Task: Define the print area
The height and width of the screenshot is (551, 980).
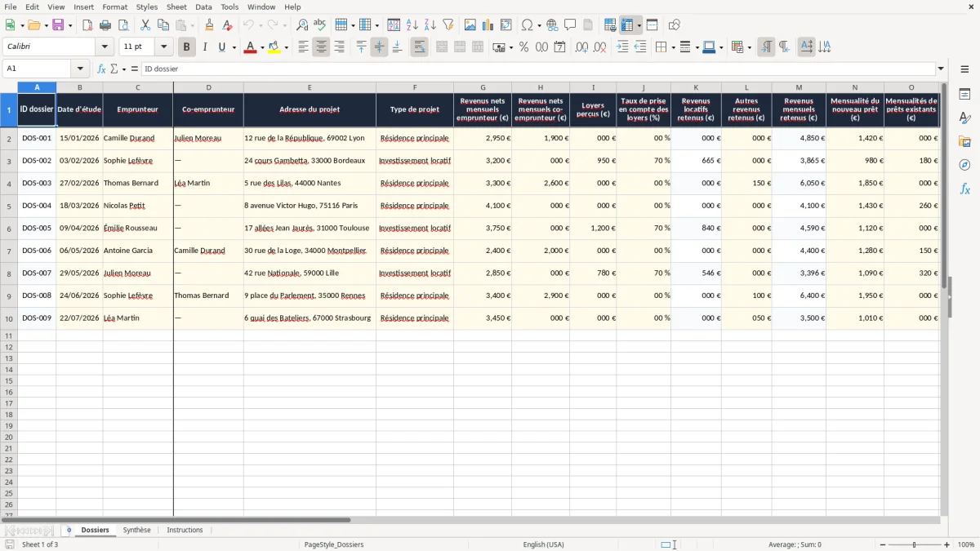Action: point(610,25)
